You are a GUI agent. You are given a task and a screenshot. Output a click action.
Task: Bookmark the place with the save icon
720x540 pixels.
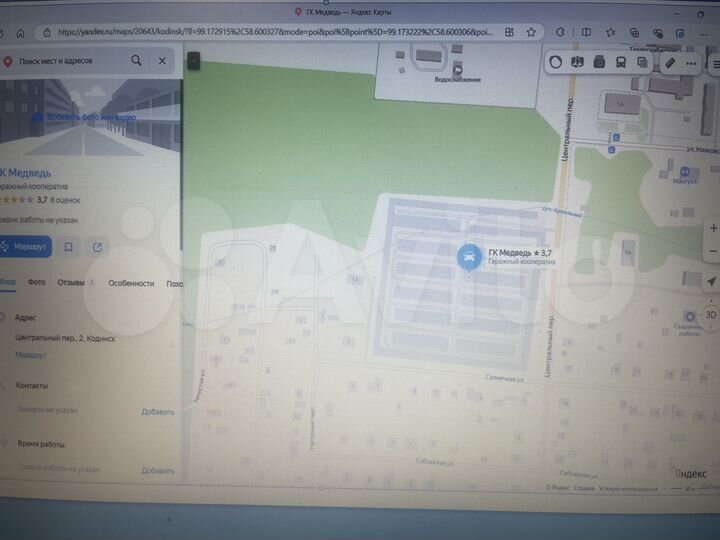pos(68,246)
